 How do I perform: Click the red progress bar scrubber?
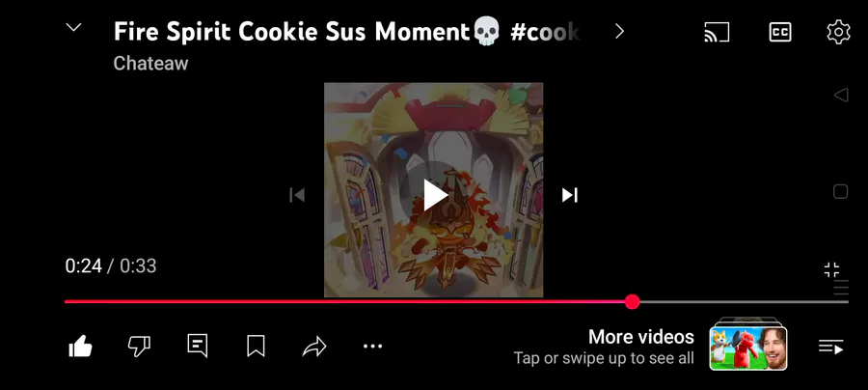(x=632, y=302)
